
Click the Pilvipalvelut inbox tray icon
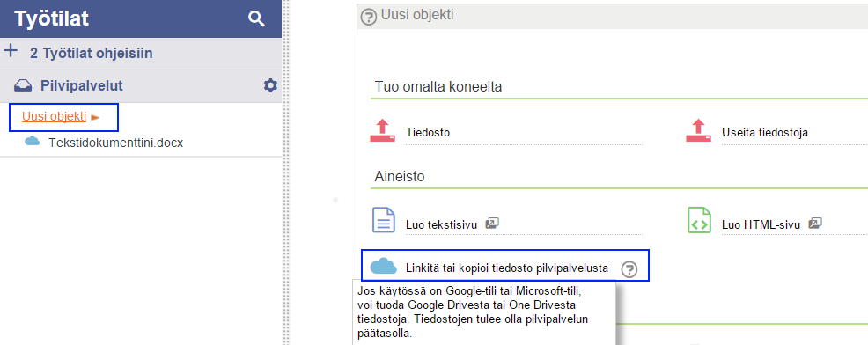pyautogui.click(x=23, y=86)
